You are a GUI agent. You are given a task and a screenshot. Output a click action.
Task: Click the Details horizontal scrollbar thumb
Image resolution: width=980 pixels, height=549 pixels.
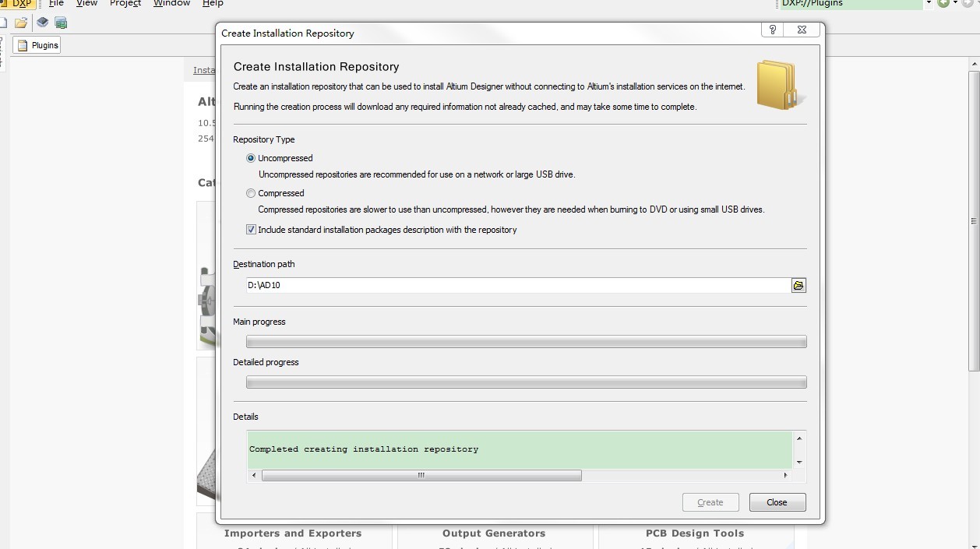[421, 475]
